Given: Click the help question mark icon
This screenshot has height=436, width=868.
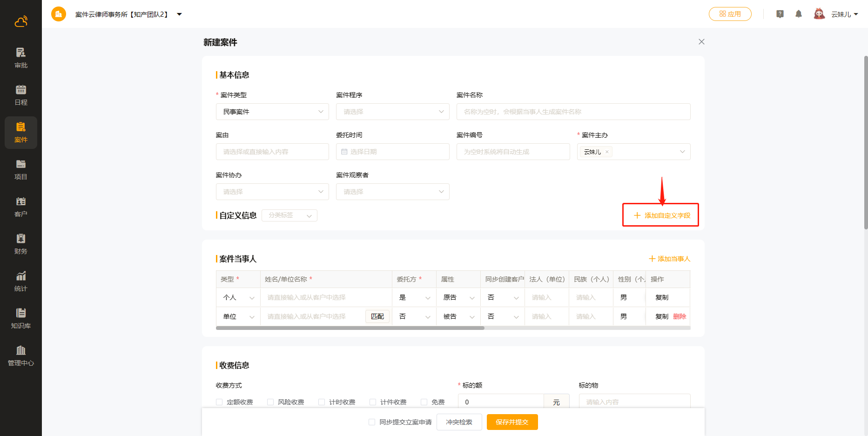Looking at the screenshot, I should [x=780, y=14].
